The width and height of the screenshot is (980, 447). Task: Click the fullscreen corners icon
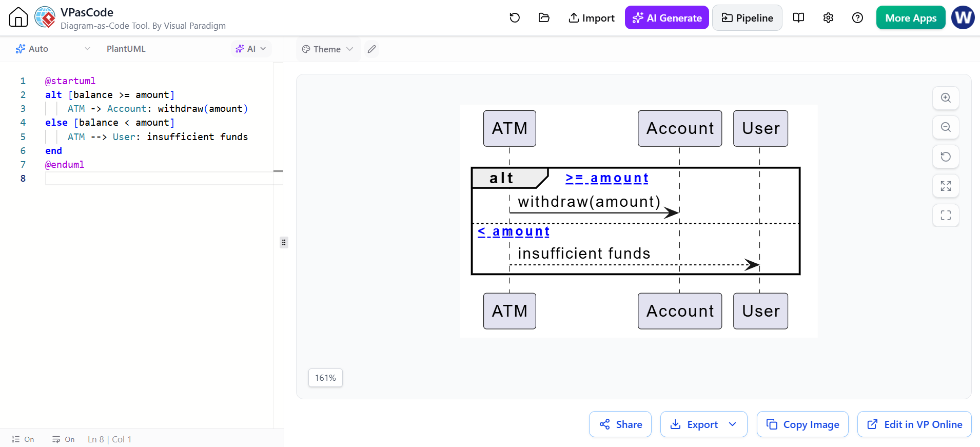946,215
